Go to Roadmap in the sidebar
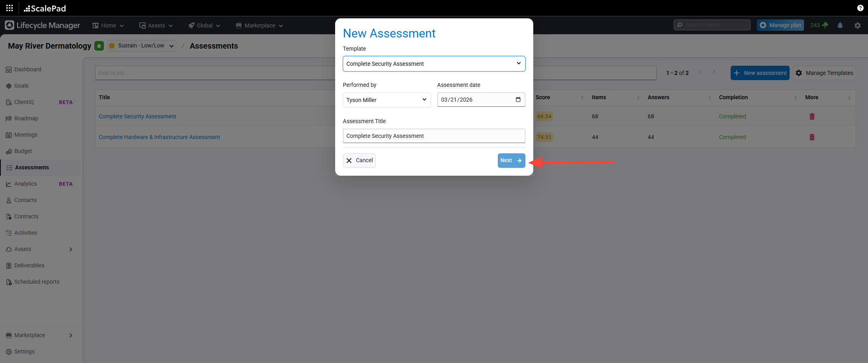 pos(26,118)
